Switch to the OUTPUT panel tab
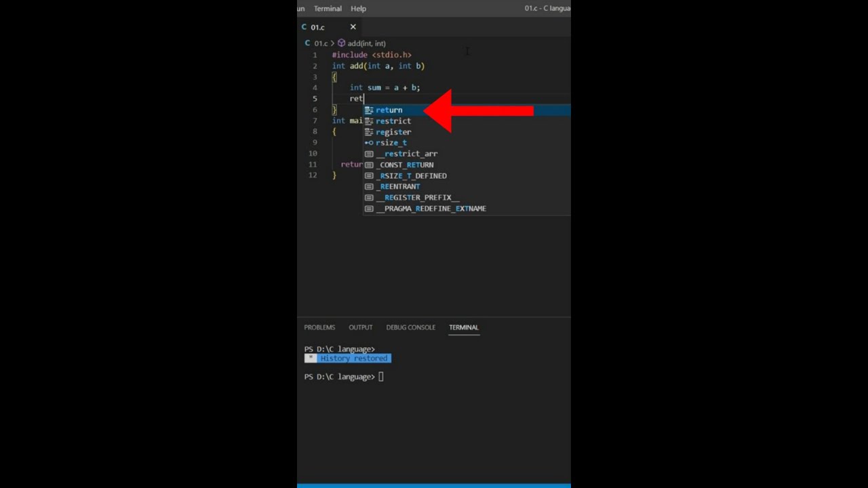Viewport: 868px width, 488px height. pos(360,327)
